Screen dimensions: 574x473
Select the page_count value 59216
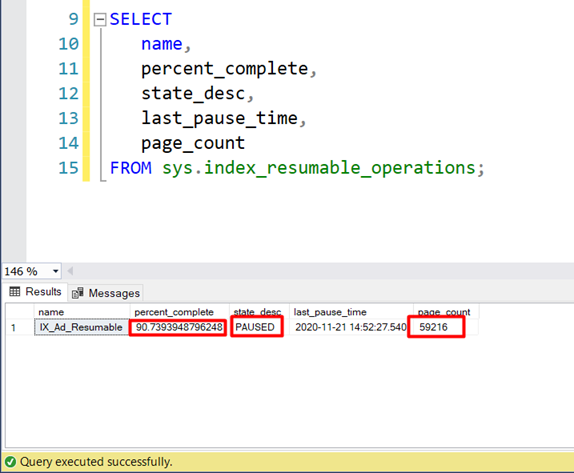pyautogui.click(x=436, y=327)
